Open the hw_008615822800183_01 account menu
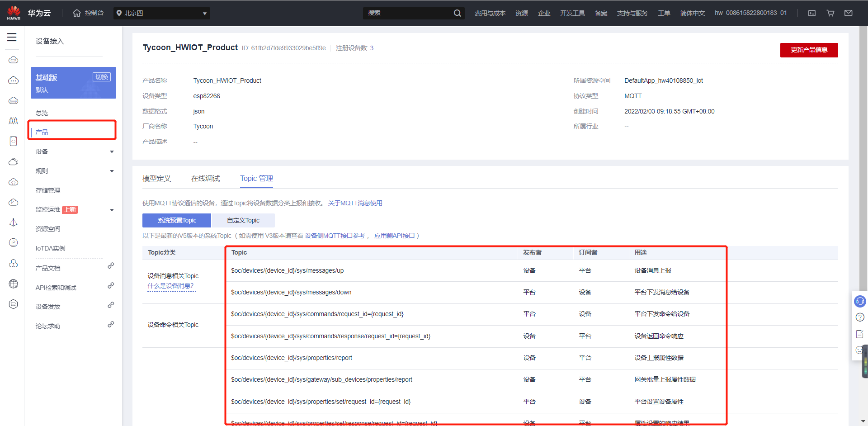Viewport: 868px width, 426px height. pyautogui.click(x=750, y=13)
